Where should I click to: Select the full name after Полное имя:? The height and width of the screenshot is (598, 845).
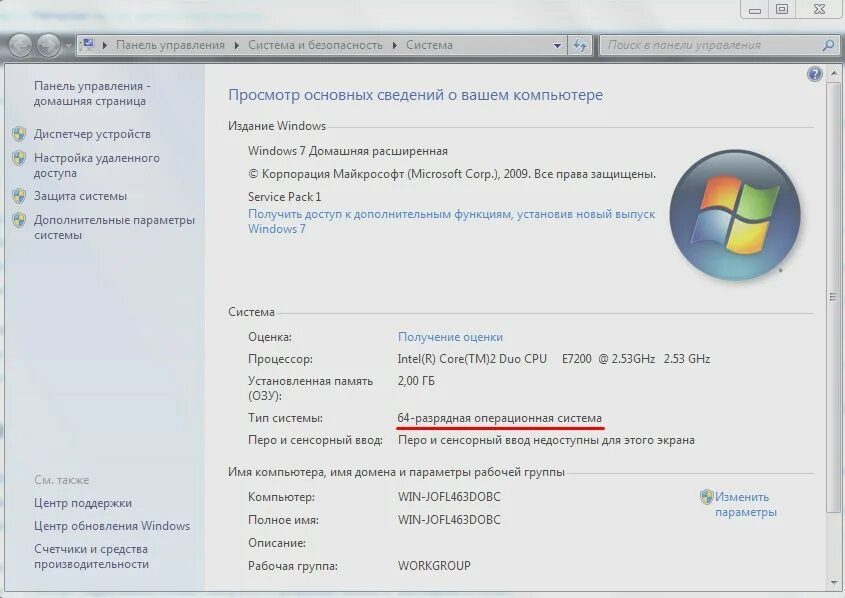click(449, 520)
